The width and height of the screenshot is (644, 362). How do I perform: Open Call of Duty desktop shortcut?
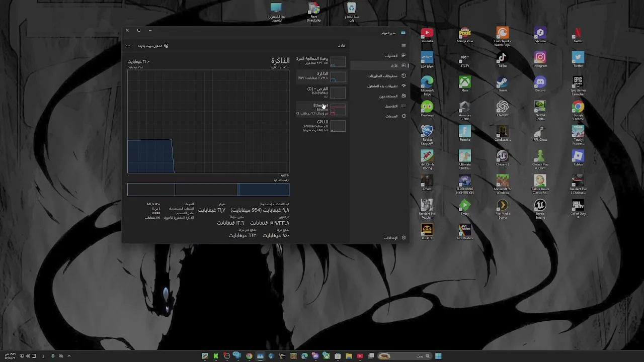point(578,208)
